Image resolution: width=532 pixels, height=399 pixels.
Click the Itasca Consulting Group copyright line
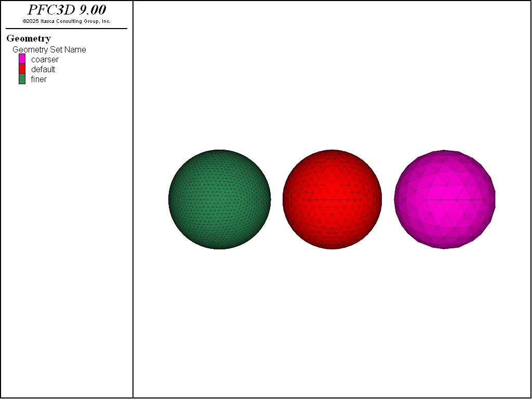[66, 21]
